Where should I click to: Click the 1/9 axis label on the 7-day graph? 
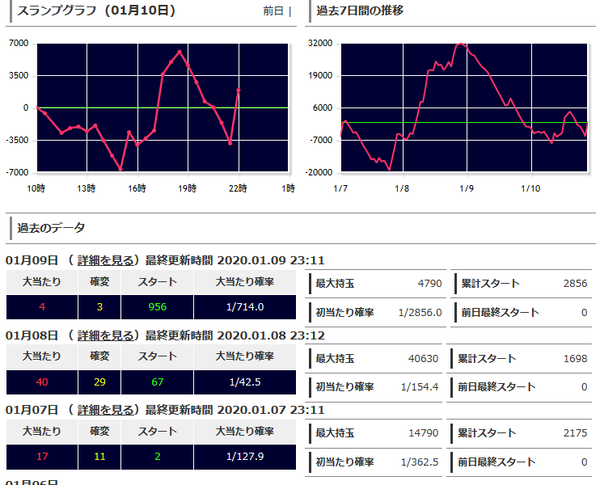[x=466, y=188]
